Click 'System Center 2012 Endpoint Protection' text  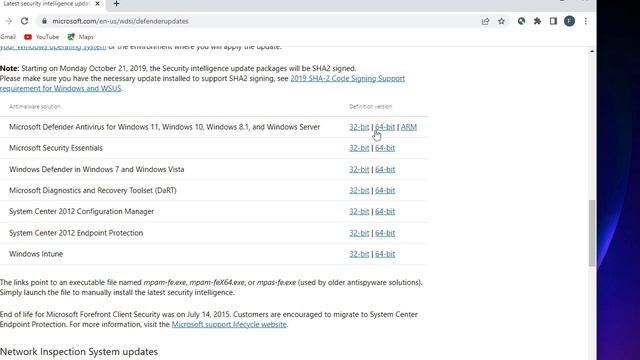[x=76, y=233]
